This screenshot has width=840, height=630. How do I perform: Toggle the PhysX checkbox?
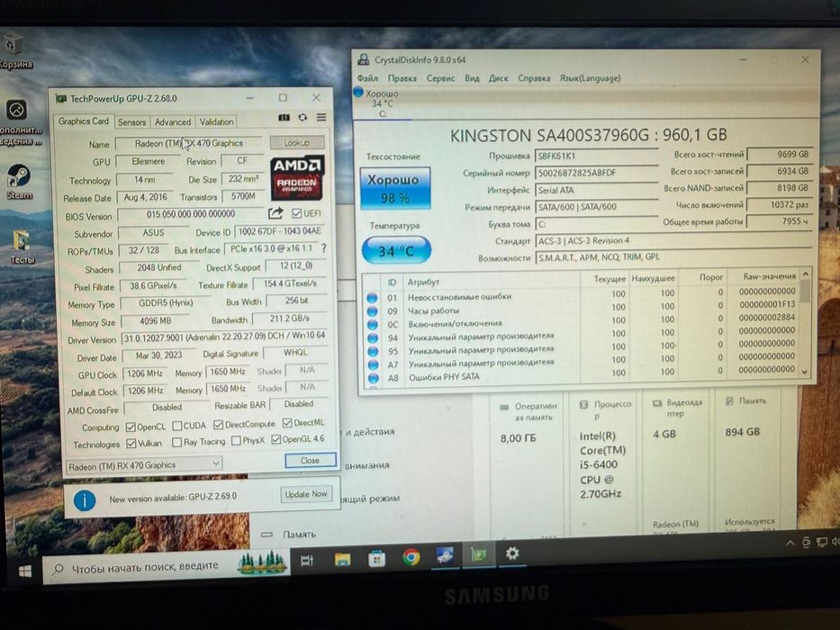(236, 441)
